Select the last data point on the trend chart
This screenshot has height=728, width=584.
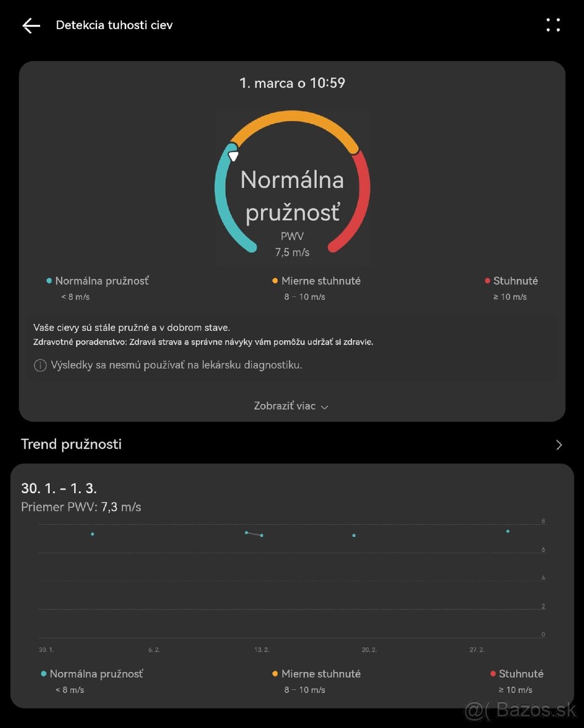508,531
